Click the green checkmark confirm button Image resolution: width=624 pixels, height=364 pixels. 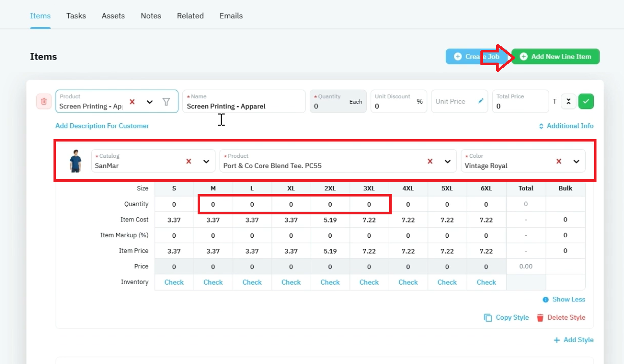586,101
